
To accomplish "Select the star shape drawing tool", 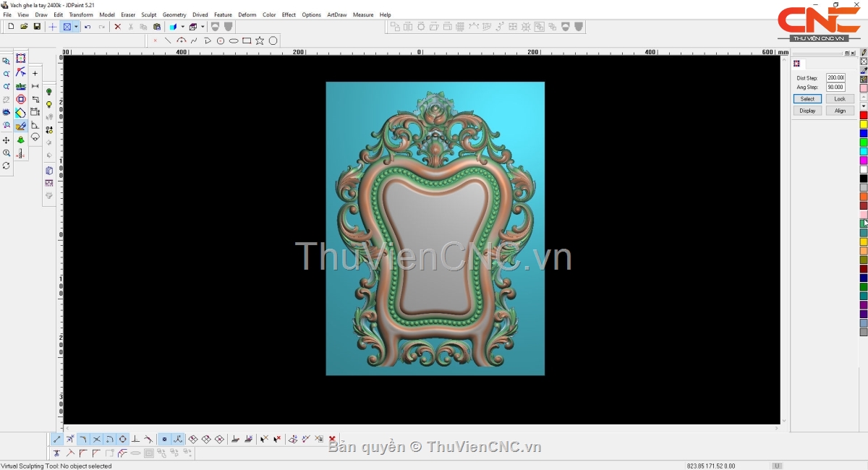I will pyautogui.click(x=260, y=41).
